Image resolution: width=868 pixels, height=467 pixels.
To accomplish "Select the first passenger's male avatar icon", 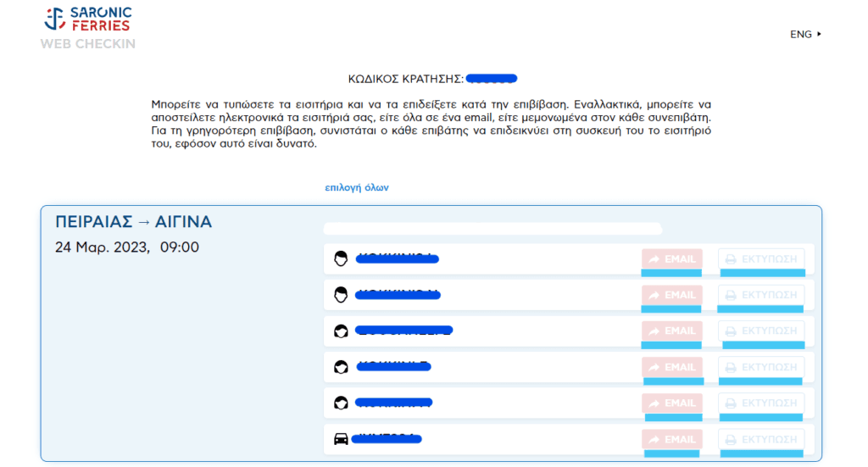I will point(341,259).
